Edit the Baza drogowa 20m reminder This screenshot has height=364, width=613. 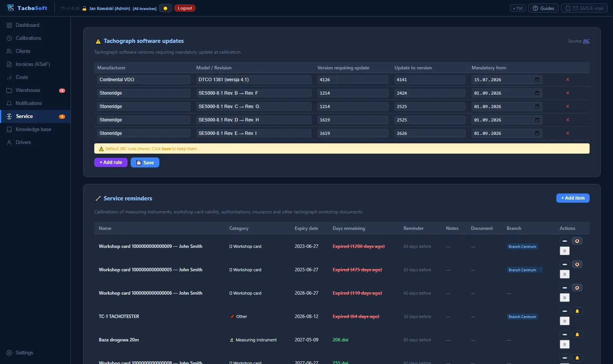pos(565,334)
